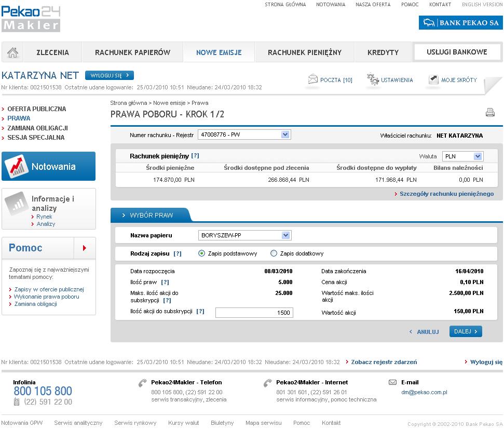Open Pomoc top navigation link
Image resolution: width=504 pixels, height=429 pixels.
410,5
